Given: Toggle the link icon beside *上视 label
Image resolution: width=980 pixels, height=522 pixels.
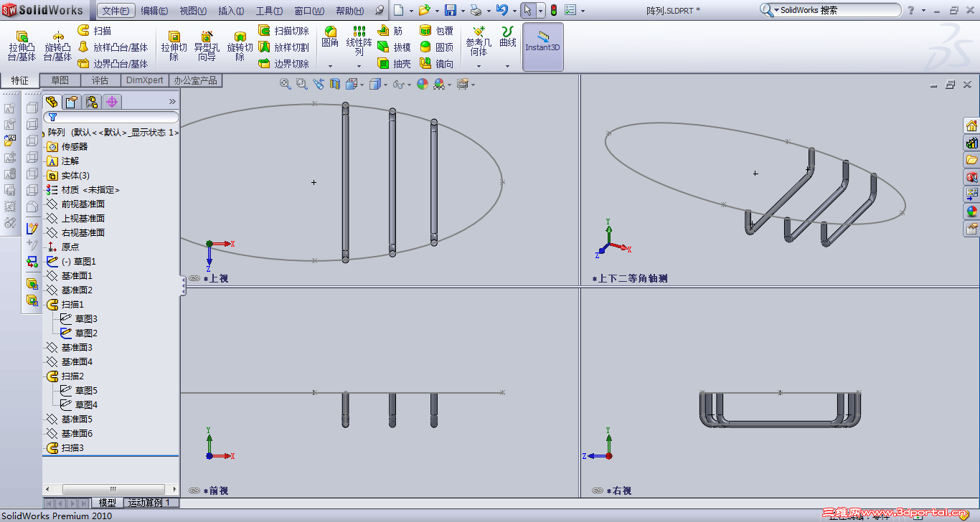Looking at the screenshot, I should pos(194,278).
